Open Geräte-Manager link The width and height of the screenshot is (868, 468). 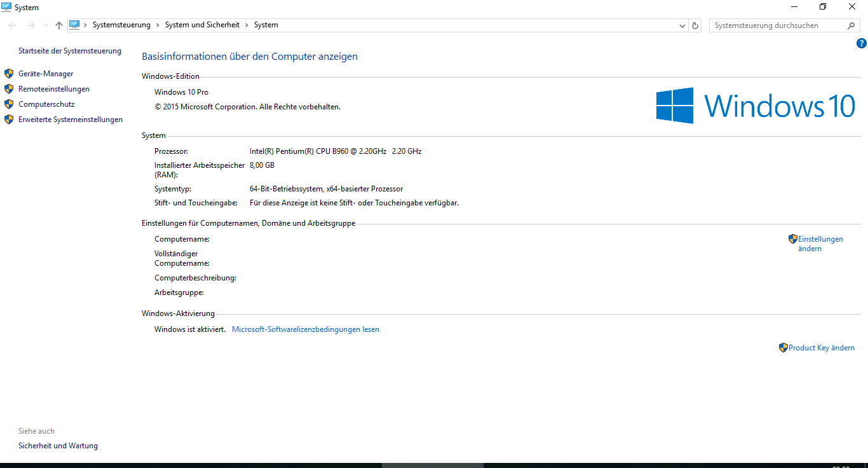(46, 74)
